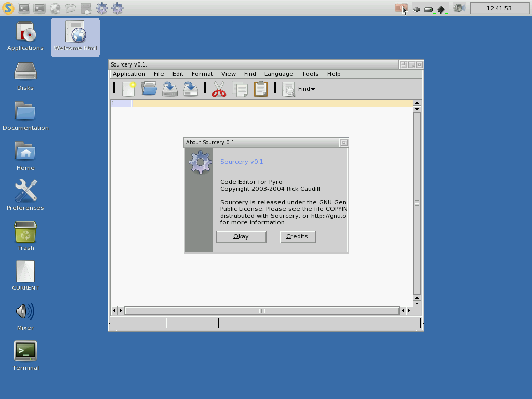Click the New file icon in Sourcery toolbar

coord(129,89)
